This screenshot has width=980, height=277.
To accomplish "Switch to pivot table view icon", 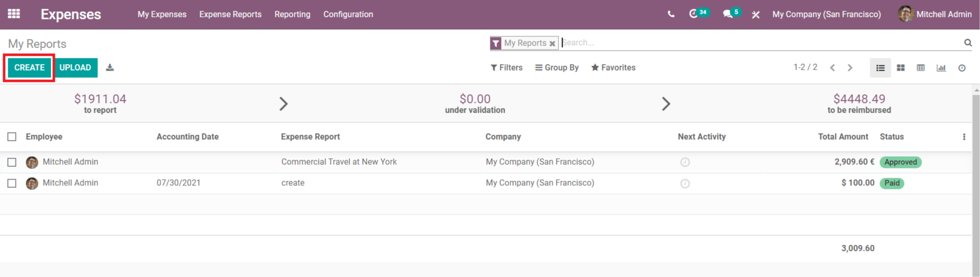I will point(921,68).
